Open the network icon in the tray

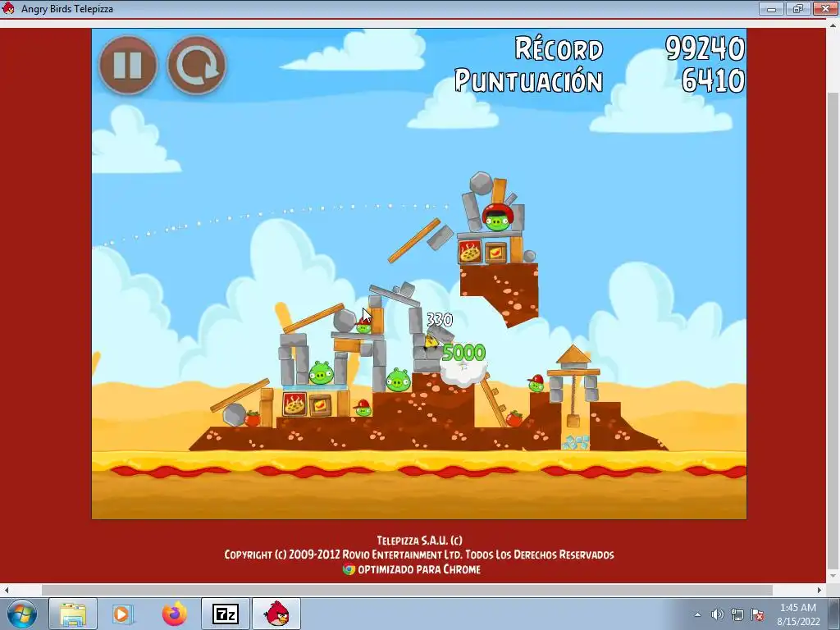(737, 614)
